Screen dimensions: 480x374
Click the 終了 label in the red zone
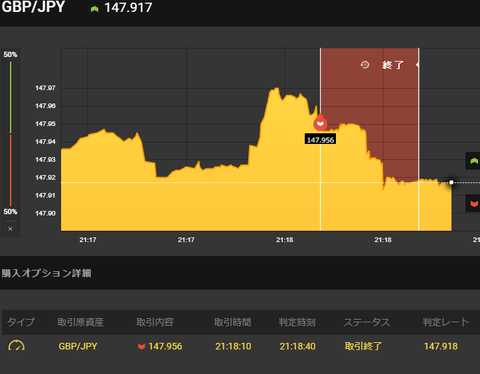click(393, 65)
